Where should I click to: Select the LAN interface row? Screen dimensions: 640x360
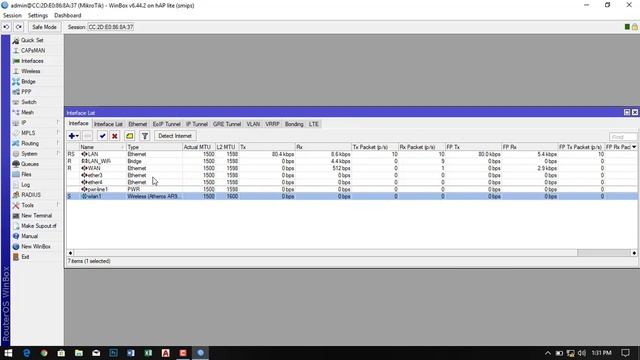(x=352, y=154)
